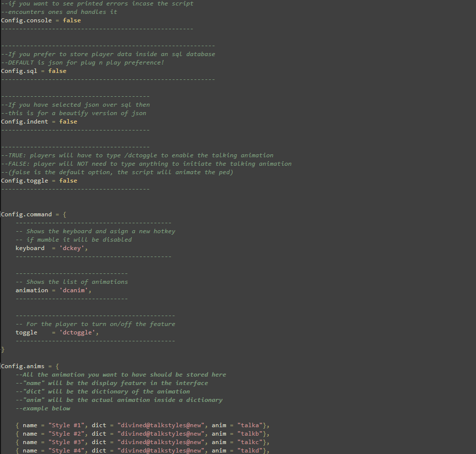Click comment about printed errors incase the script
Image resolution: width=476 pixels, height=454 pixels.
tap(97, 3)
